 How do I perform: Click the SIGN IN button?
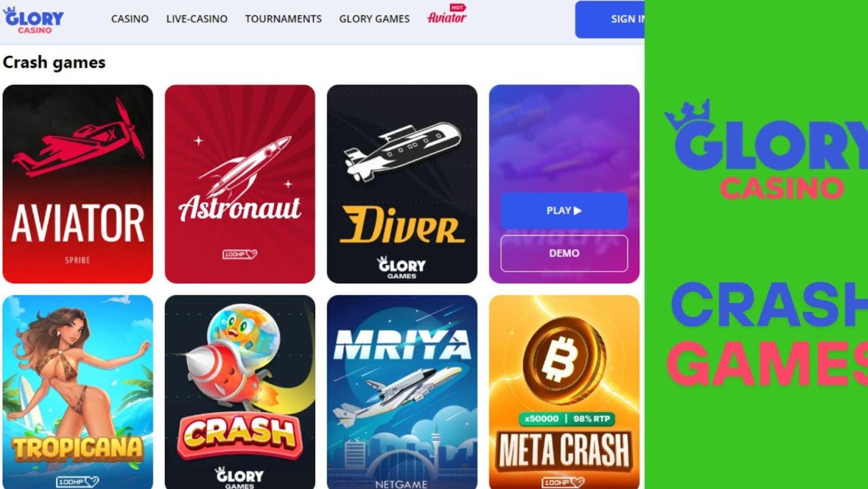tap(610, 20)
